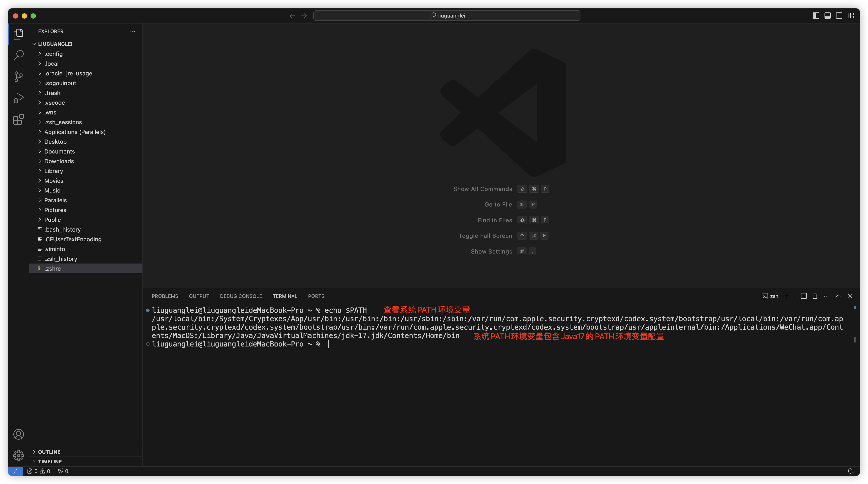Screen dimensions: 868x484
Task: Open the Source Control view
Action: [19, 77]
